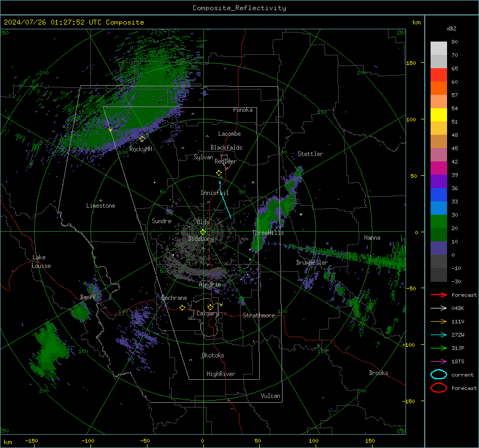The image size is (479, 448).
Task: Click the RedDeer city label
Action: (226, 161)
